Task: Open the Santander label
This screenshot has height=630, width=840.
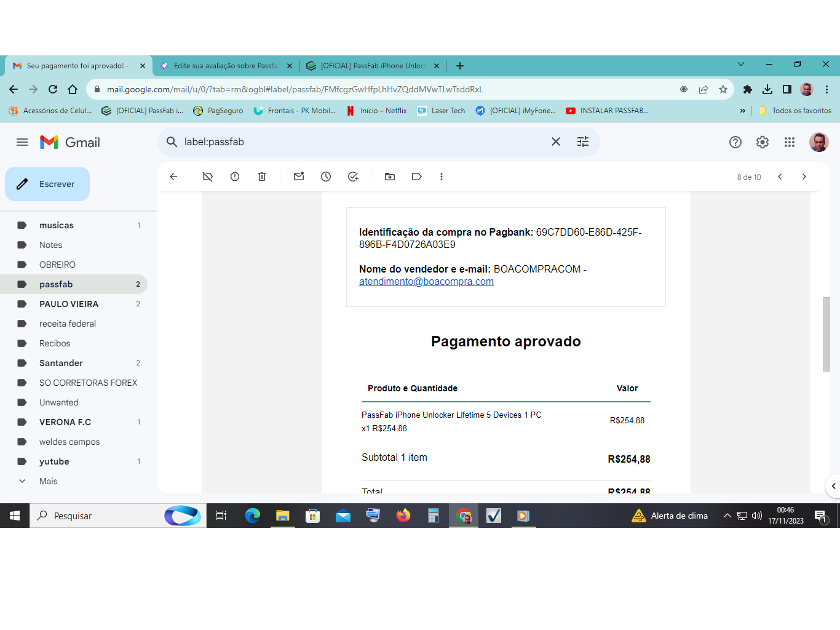Action: pos(60,362)
